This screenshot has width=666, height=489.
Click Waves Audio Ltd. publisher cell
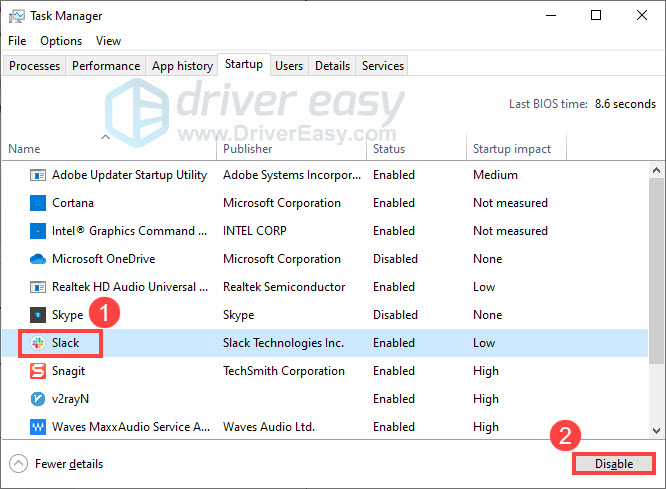pyautogui.click(x=269, y=427)
